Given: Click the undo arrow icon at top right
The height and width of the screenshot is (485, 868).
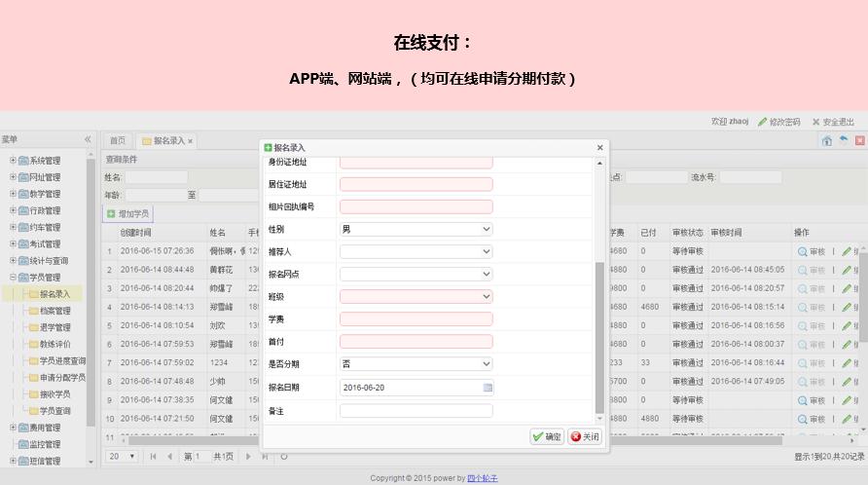Looking at the screenshot, I should [844, 139].
